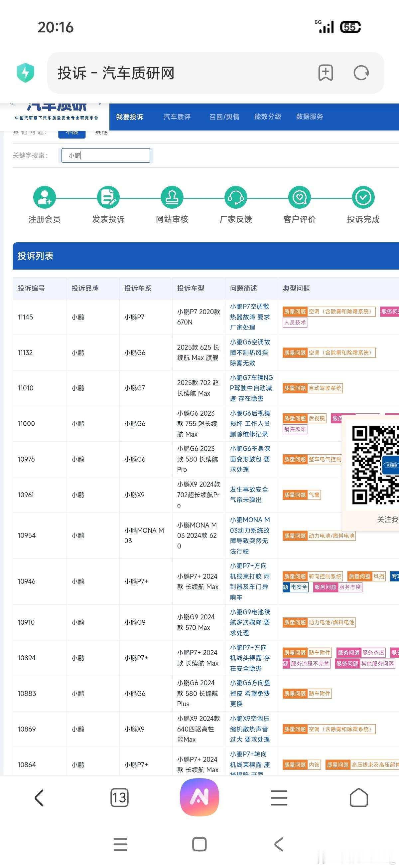The image size is (399, 868).
Task: Click 服务流程不完善 tag in row 10894
Action: 310,664
